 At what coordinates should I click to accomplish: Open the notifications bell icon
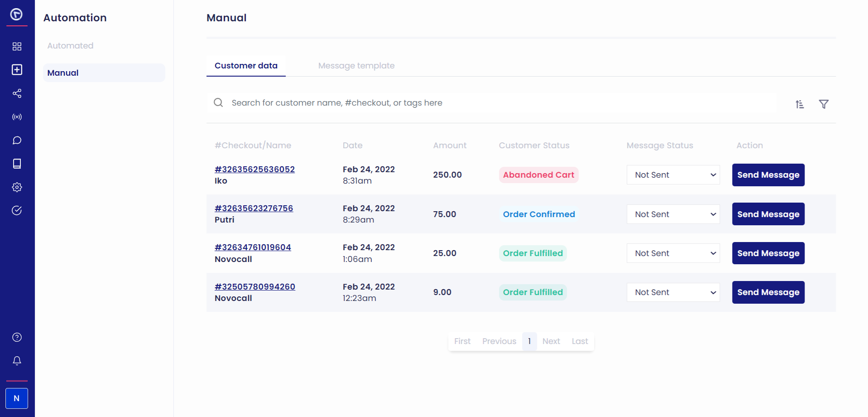tap(17, 361)
